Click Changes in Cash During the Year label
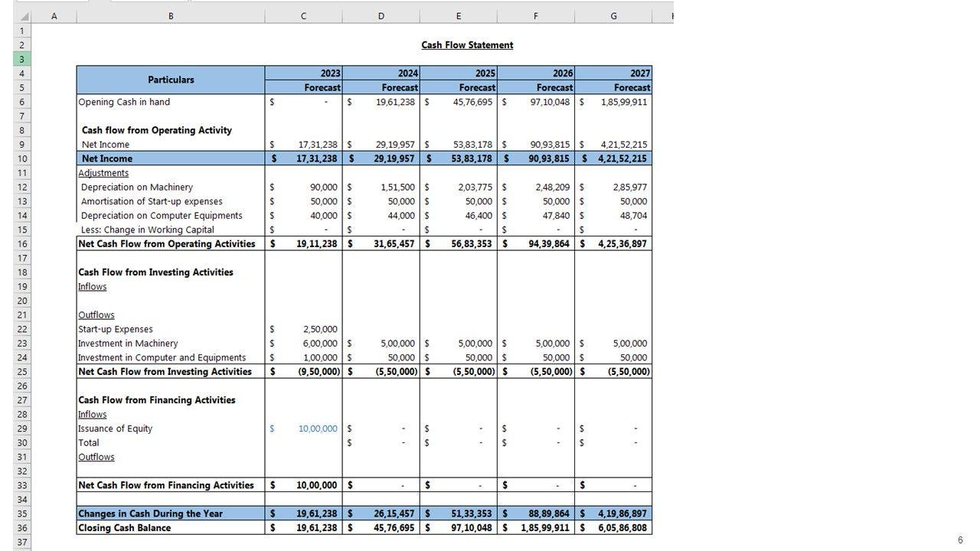 coord(150,514)
